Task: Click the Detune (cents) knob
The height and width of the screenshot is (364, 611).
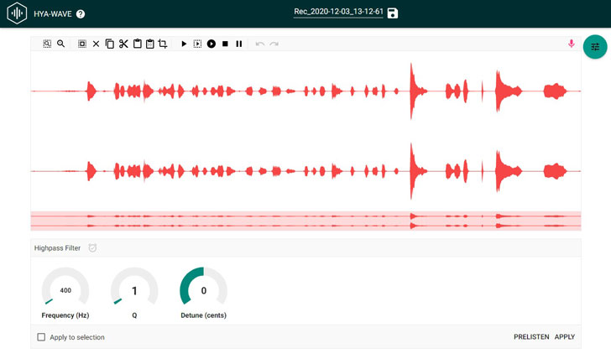Action: tap(203, 290)
